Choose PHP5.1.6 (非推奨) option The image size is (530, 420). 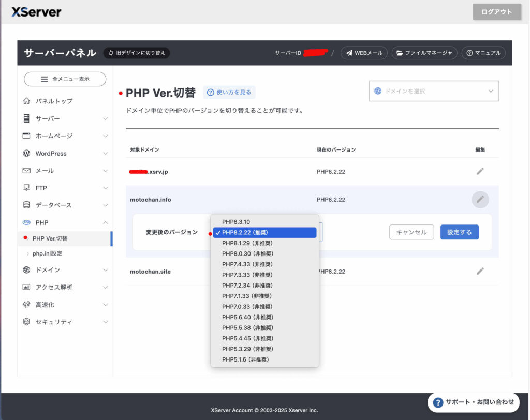pos(264,359)
